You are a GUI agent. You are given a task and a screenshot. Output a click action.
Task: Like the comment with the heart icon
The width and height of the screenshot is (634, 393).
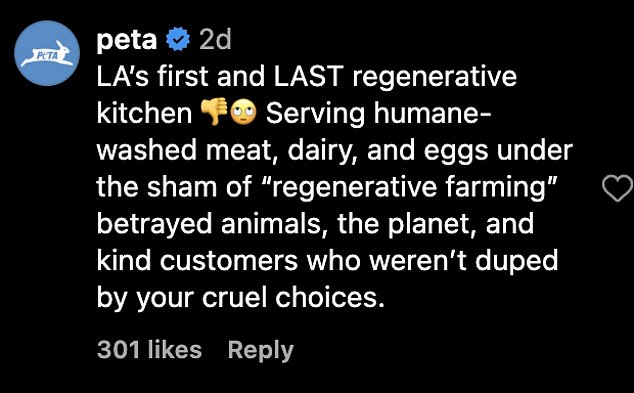[x=617, y=188]
